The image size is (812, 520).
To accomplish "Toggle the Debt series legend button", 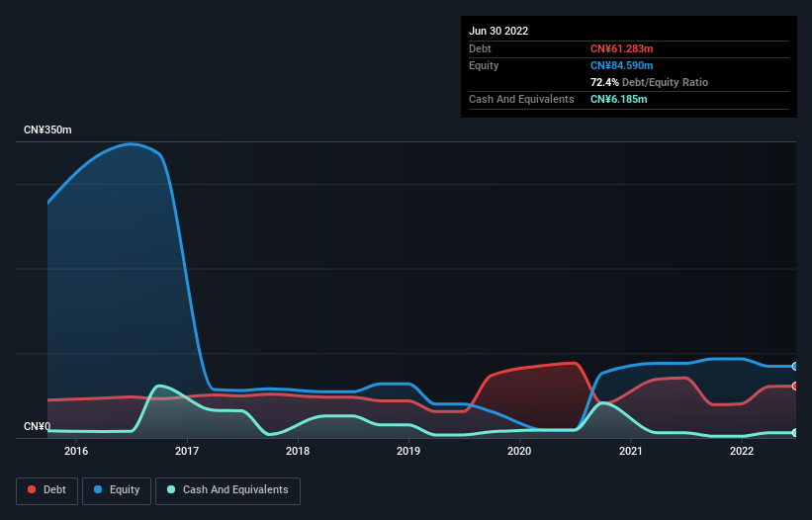I will [x=46, y=490].
